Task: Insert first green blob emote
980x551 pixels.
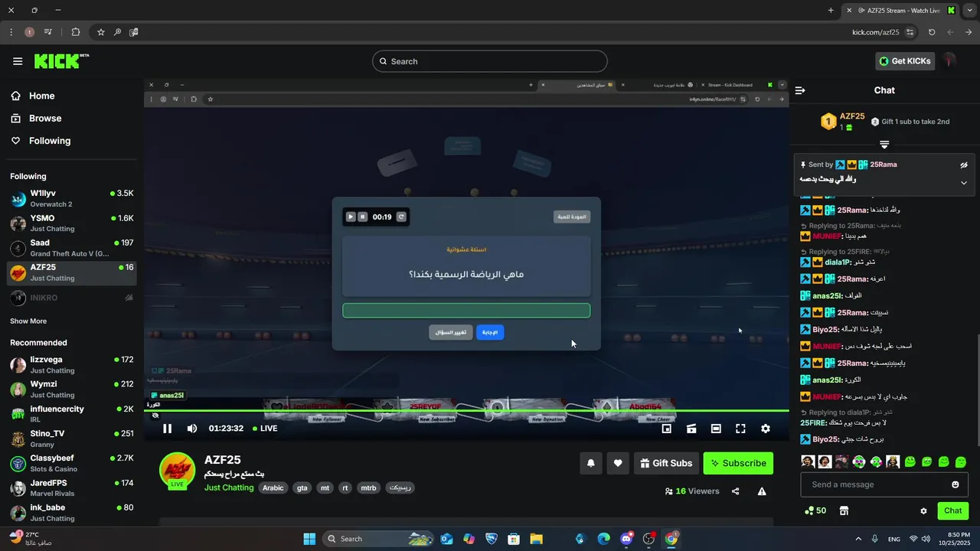Action: tap(910, 461)
